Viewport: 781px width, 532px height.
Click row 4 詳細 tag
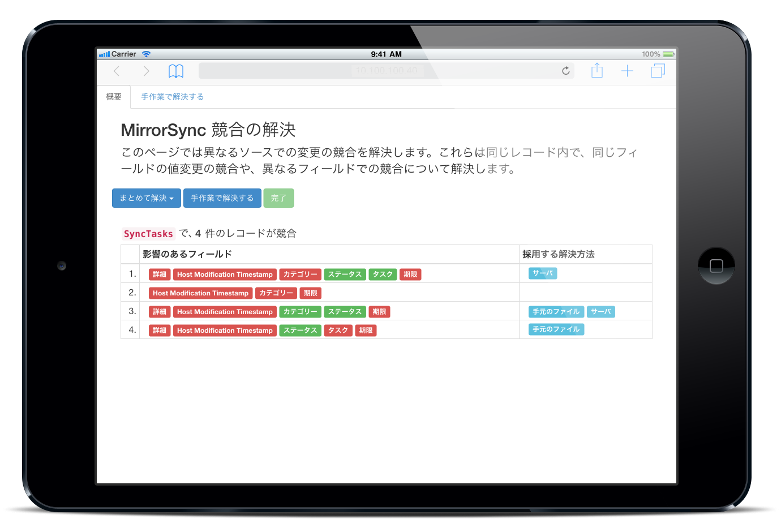pos(160,331)
